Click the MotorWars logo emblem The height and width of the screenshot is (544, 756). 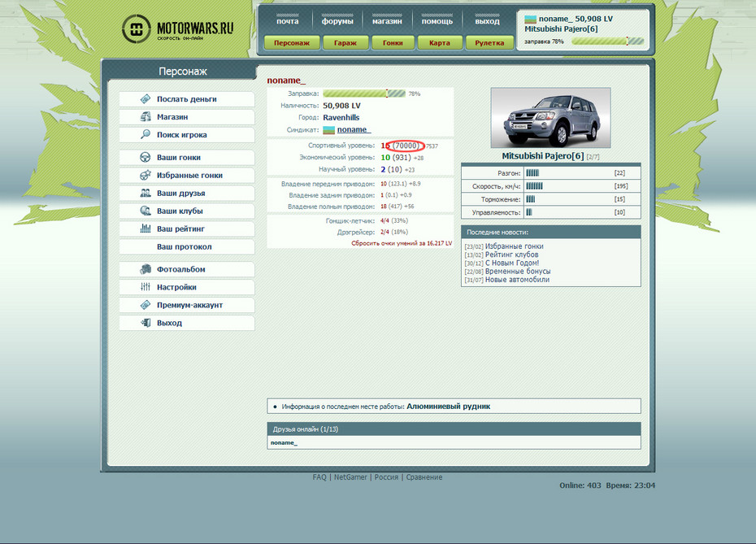point(136,29)
